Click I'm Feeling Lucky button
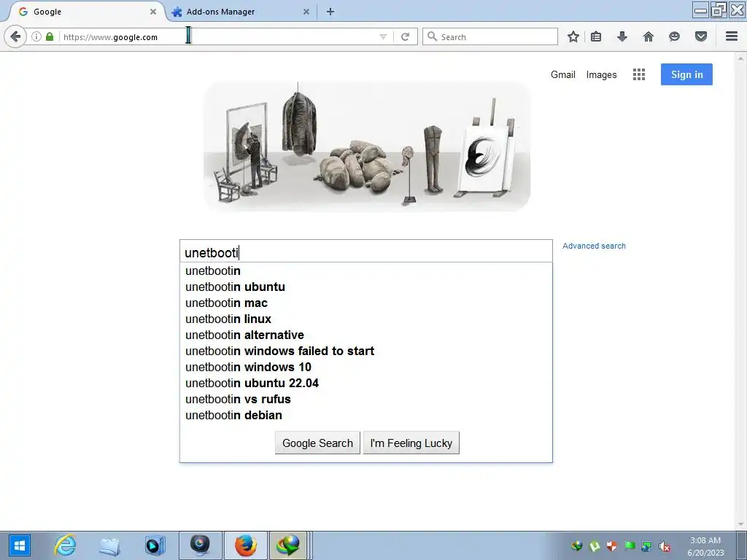This screenshot has height=560, width=747. click(x=411, y=443)
